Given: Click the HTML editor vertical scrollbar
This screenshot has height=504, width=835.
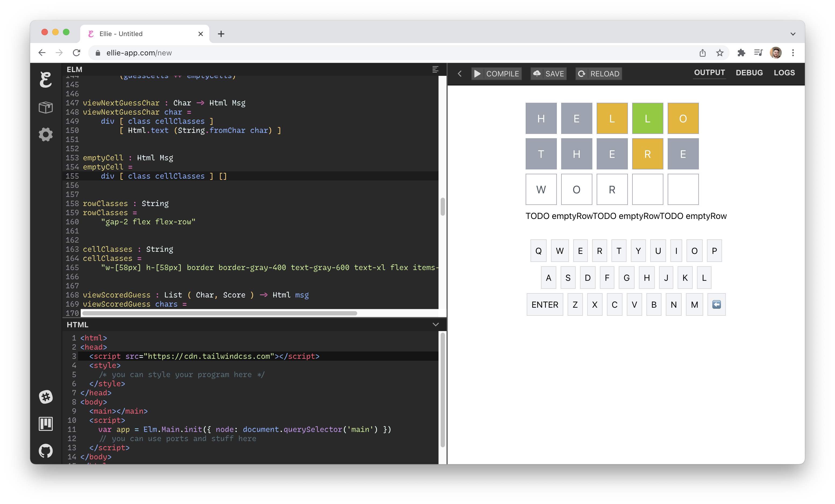Looking at the screenshot, I should (x=443, y=389).
